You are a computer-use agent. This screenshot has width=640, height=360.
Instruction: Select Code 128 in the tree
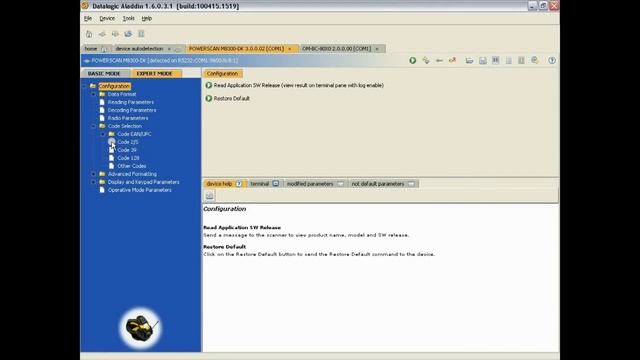(128, 158)
